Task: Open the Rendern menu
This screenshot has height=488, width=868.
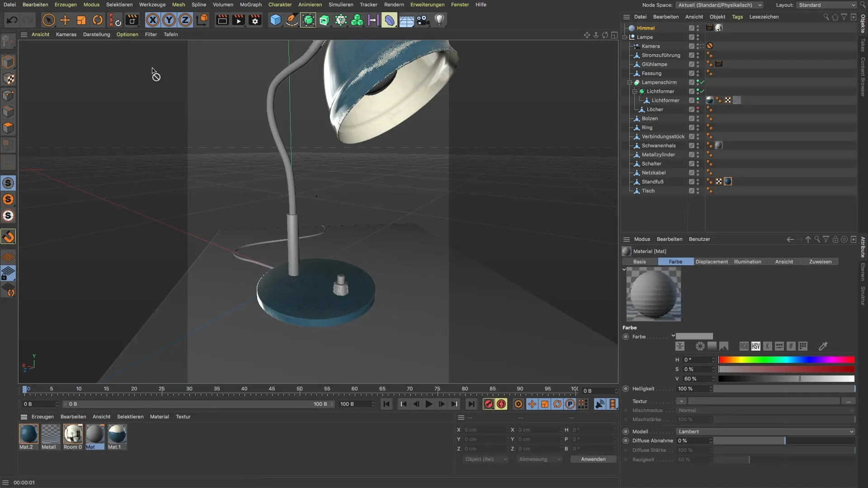Action: [x=394, y=5]
